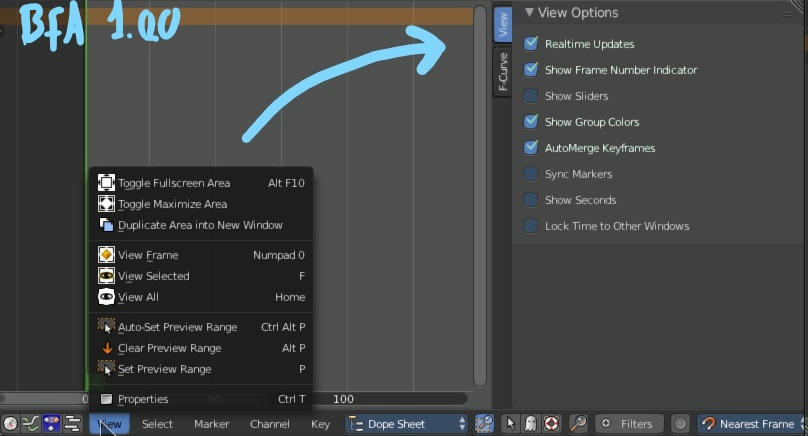The height and width of the screenshot is (436, 808).
Task: Choose View All from menu
Action: (201, 297)
